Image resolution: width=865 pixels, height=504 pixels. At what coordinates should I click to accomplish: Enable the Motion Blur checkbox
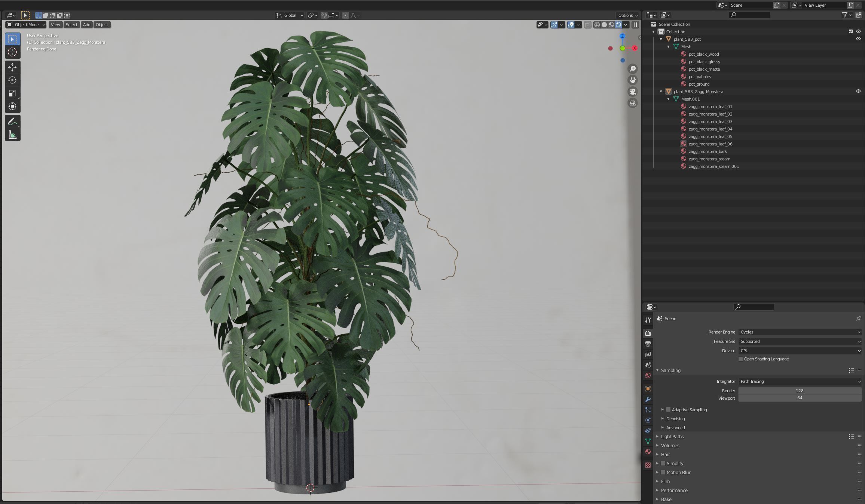tap(663, 472)
